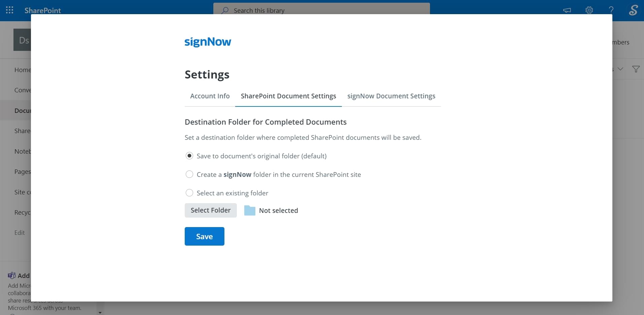The width and height of the screenshot is (644, 315).
Task: Click the Search this library field
Action: 321,9
